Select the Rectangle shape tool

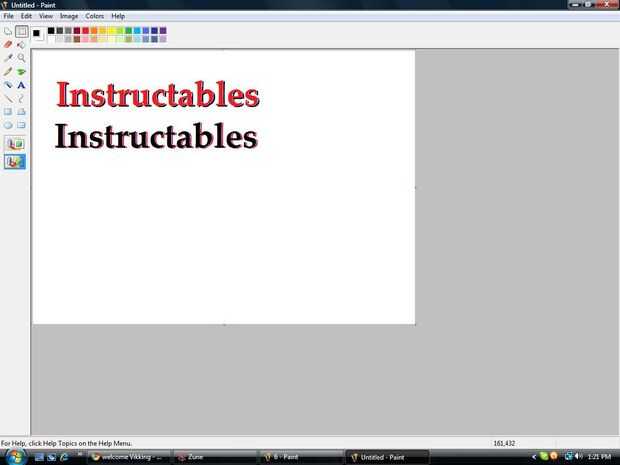[8, 112]
